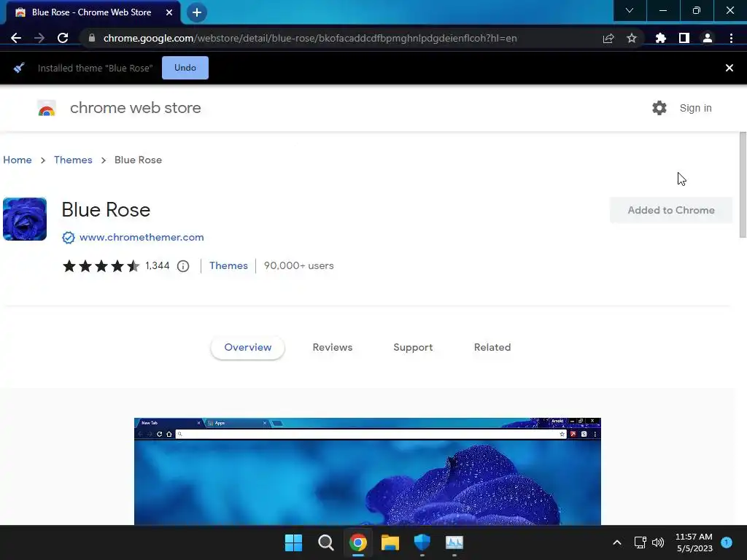Image resolution: width=747 pixels, height=560 pixels.
Task: Open the Chrome profile menu
Action: point(708,38)
